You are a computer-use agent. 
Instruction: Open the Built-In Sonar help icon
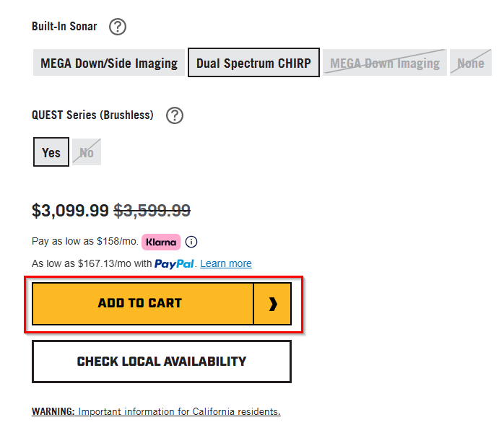(117, 27)
